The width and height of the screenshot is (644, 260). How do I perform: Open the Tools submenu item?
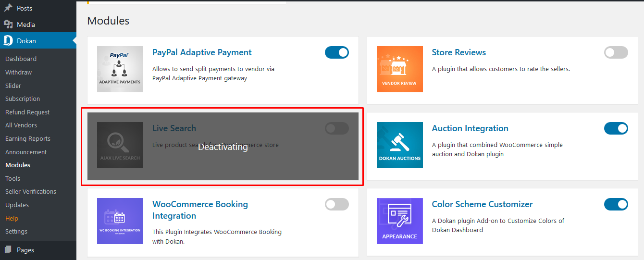[12, 178]
